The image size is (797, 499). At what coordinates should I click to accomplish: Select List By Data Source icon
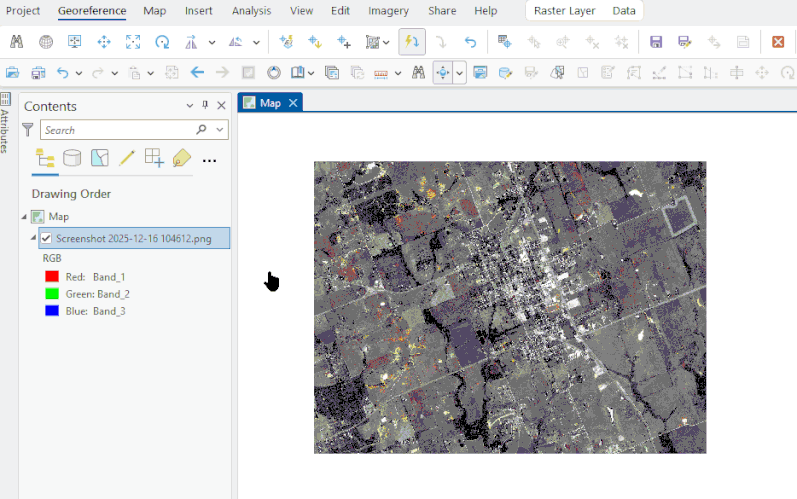[72, 158]
